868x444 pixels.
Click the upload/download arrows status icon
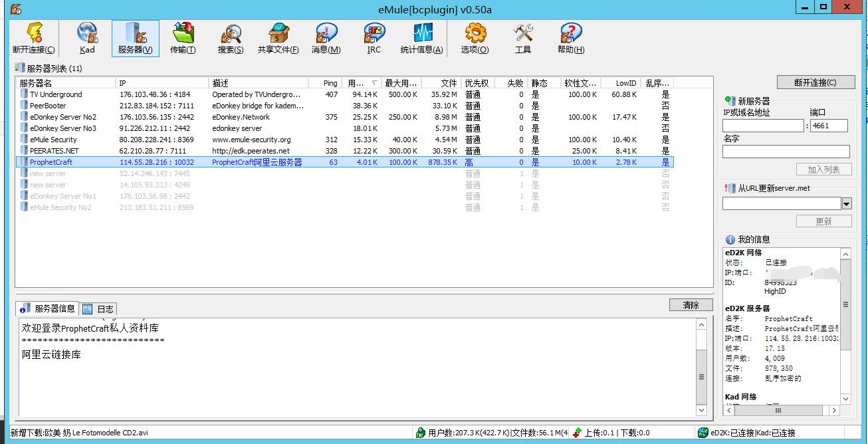pyautogui.click(x=577, y=433)
